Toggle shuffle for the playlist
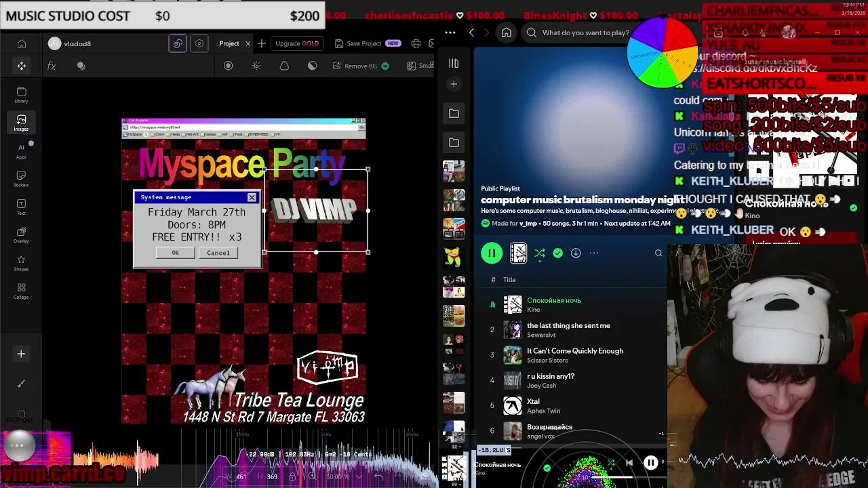Image resolution: width=868 pixels, height=488 pixels. (x=540, y=253)
